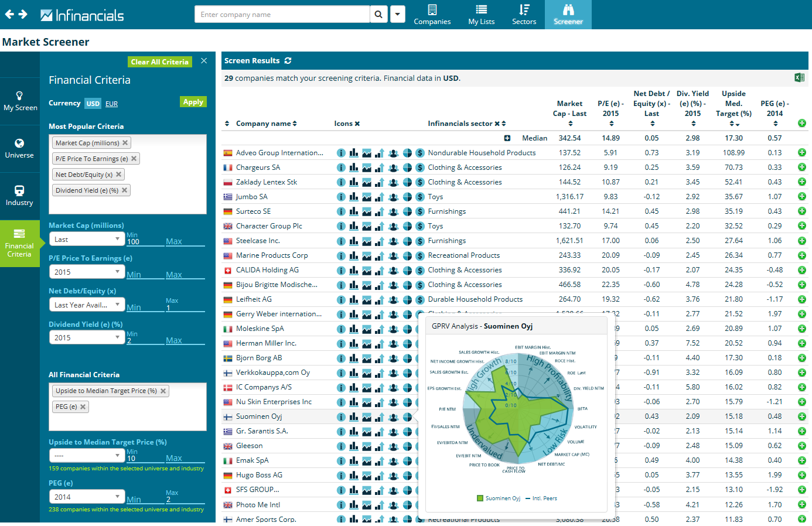This screenshot has width=812, height=526.
Task: Open Net Debt/Equity period dropdown
Action: click(x=87, y=305)
